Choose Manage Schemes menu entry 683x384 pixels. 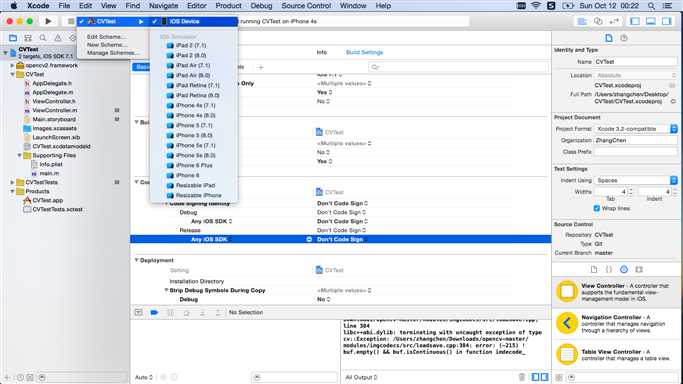coord(113,53)
